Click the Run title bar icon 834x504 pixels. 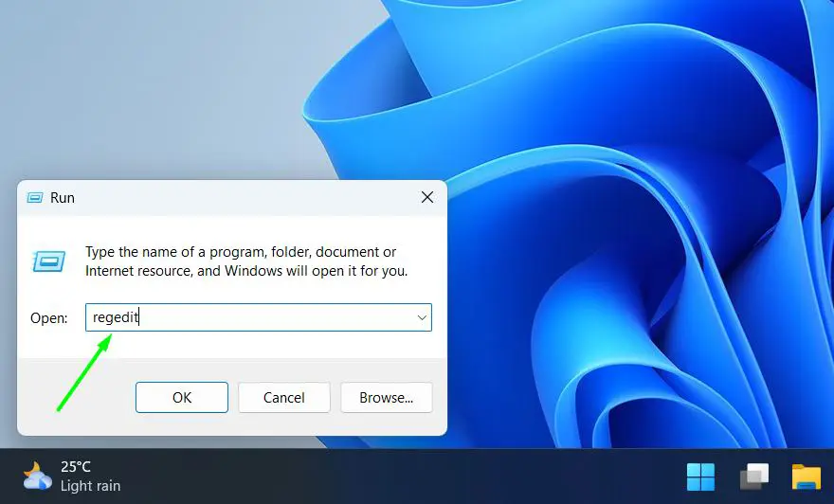tap(35, 198)
